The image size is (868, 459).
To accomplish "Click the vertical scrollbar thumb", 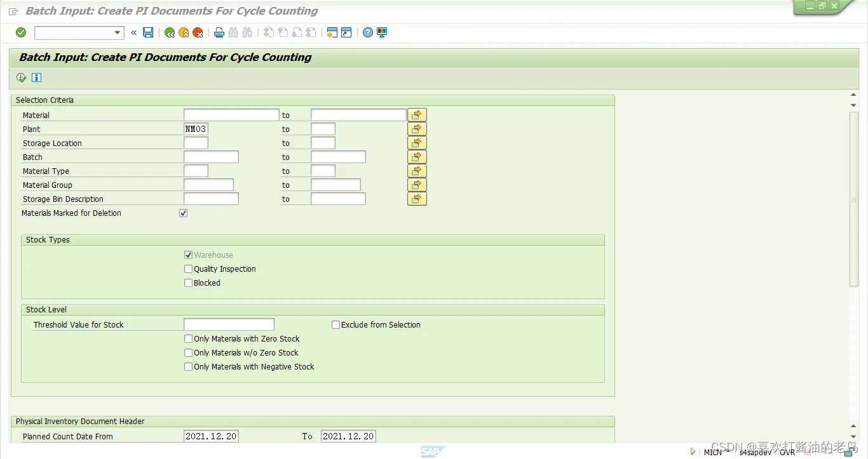I will pyautogui.click(x=854, y=199).
